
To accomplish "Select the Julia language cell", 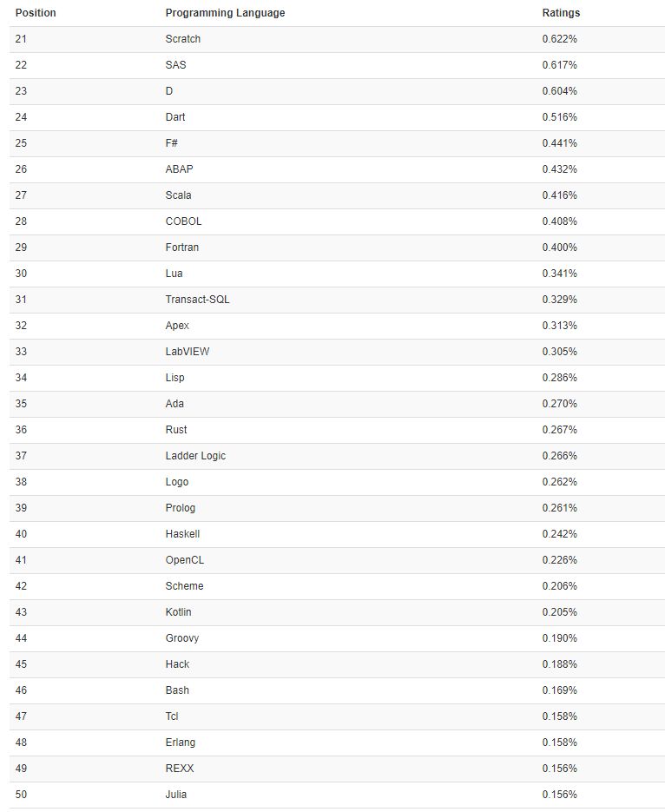I will tap(176, 795).
